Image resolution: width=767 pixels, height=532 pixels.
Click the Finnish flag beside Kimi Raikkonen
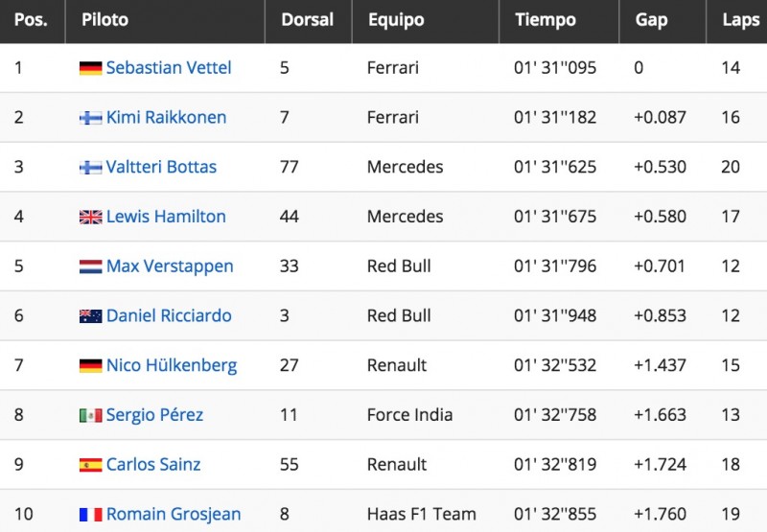pos(90,118)
